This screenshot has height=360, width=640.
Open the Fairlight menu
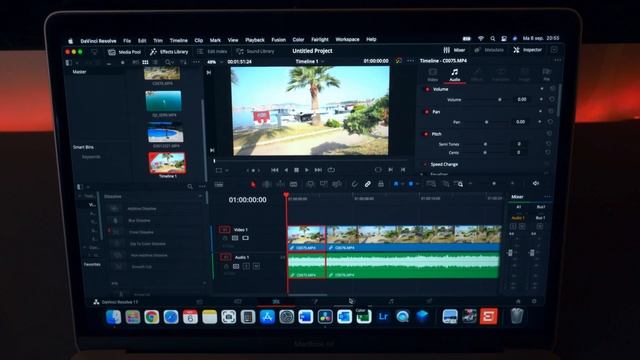coord(320,40)
